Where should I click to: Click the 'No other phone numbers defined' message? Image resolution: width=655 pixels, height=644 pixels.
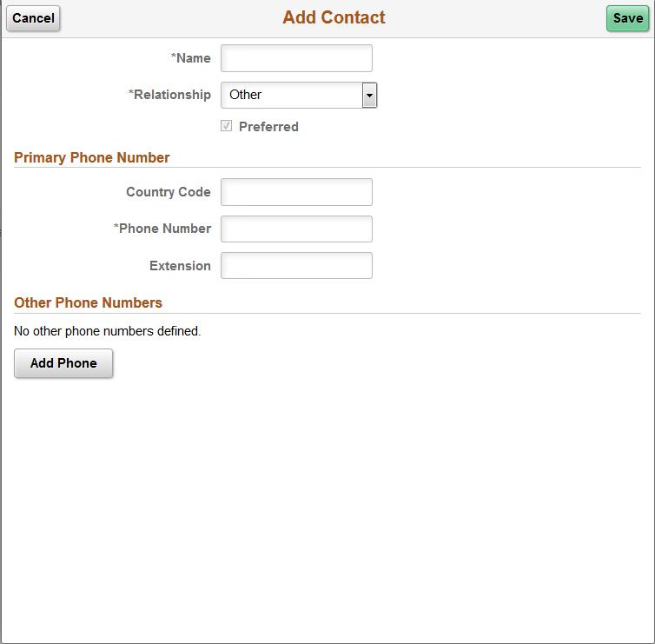coord(108,331)
